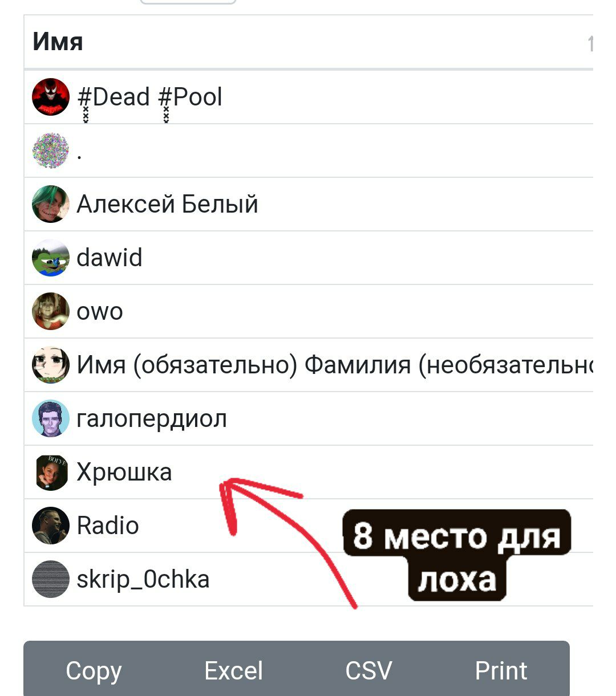This screenshot has height=696, width=616.
Task: Click owo's profile avatar
Action: (50, 311)
